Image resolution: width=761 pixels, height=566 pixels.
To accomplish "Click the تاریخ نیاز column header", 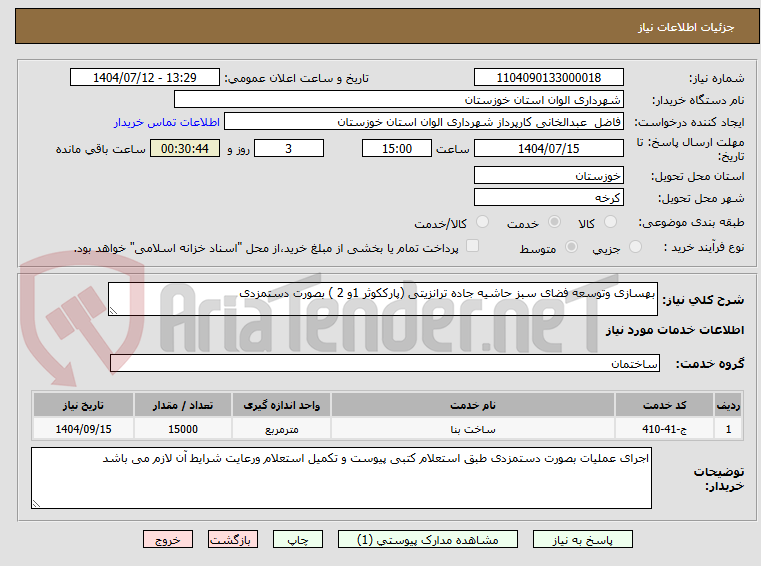I will (83, 405).
